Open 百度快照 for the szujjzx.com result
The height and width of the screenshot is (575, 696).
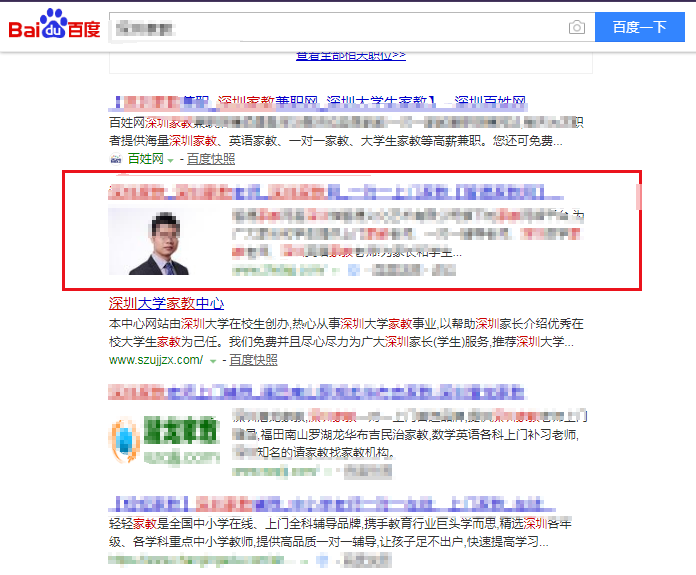click(x=253, y=359)
